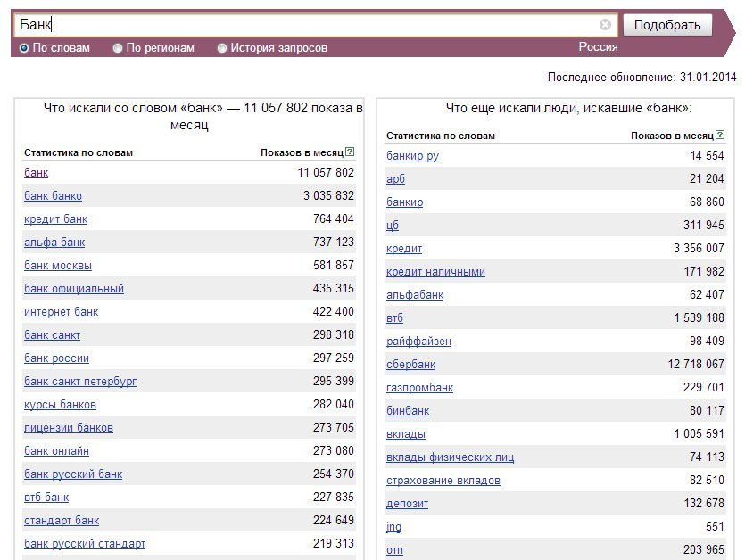Image resolution: width=745 pixels, height=560 pixels.
Task: Open the отп related link
Action: pos(395,550)
